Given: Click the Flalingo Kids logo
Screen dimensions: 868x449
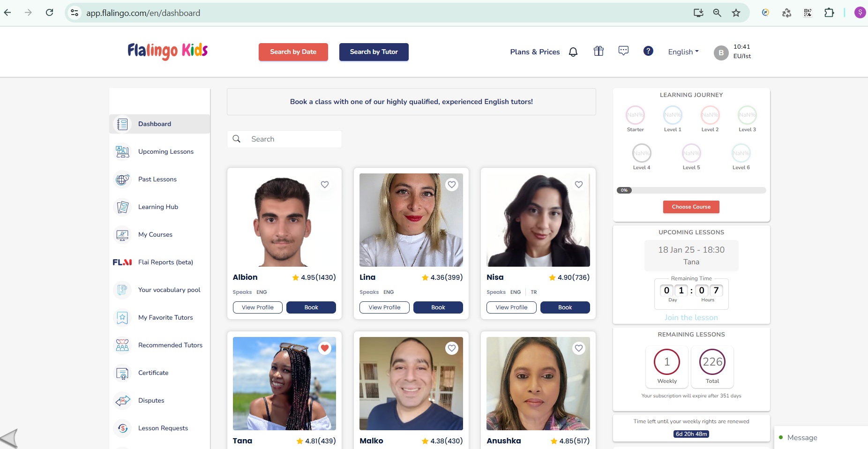Looking at the screenshot, I should (x=168, y=51).
